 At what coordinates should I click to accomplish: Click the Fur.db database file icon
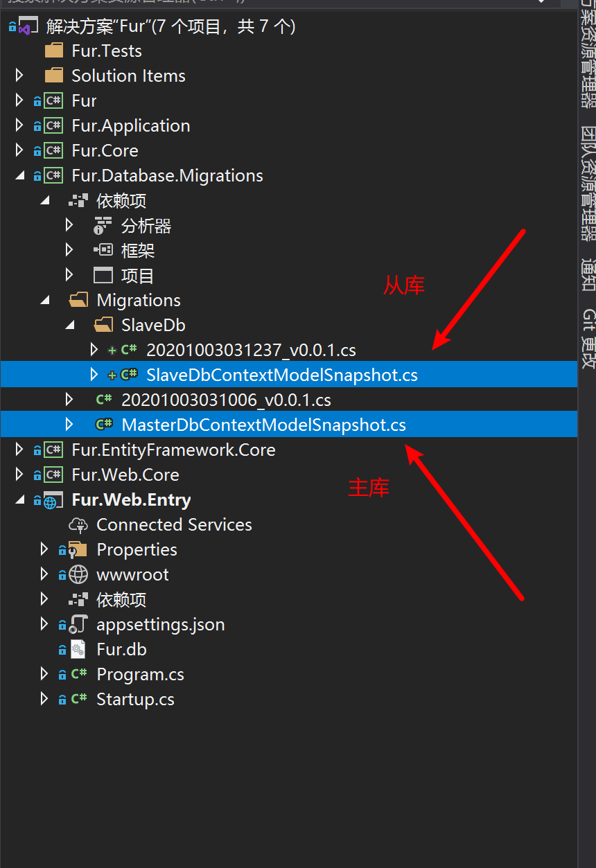coord(78,650)
